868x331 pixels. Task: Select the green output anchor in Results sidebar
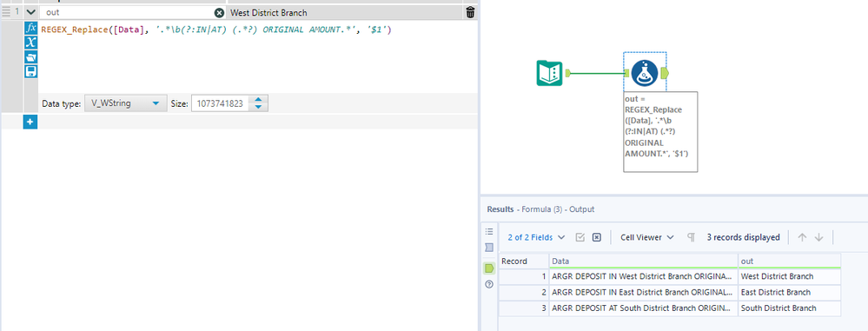point(489,268)
